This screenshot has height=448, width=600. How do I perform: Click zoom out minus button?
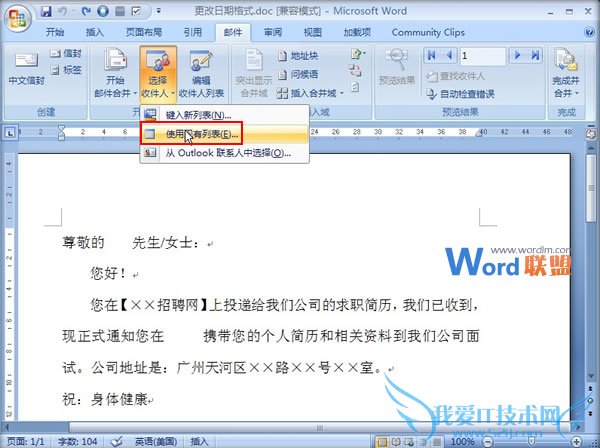488,442
